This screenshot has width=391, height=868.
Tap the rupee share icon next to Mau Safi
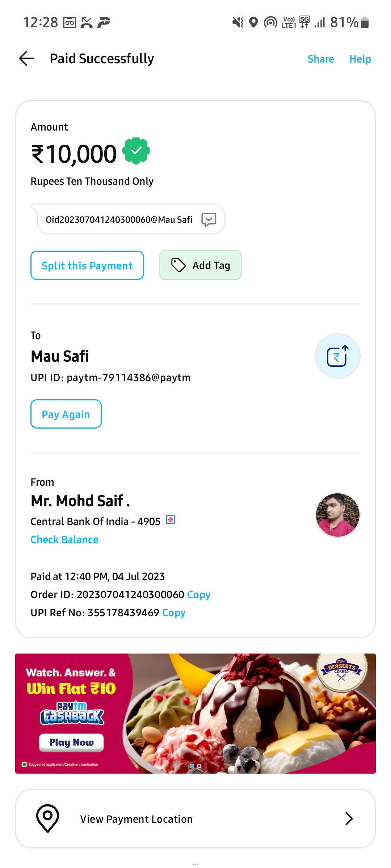(x=337, y=356)
